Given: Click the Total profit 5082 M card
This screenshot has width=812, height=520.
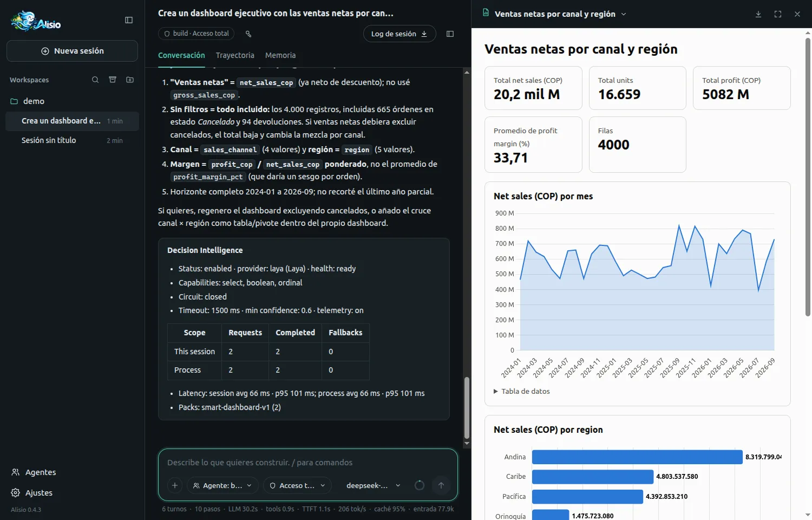Looking at the screenshot, I should coord(742,88).
